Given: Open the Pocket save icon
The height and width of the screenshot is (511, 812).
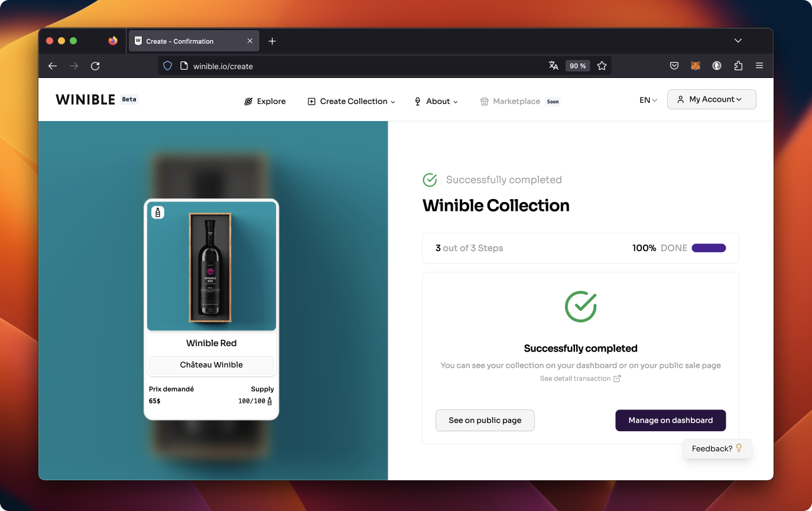Looking at the screenshot, I should coord(674,66).
